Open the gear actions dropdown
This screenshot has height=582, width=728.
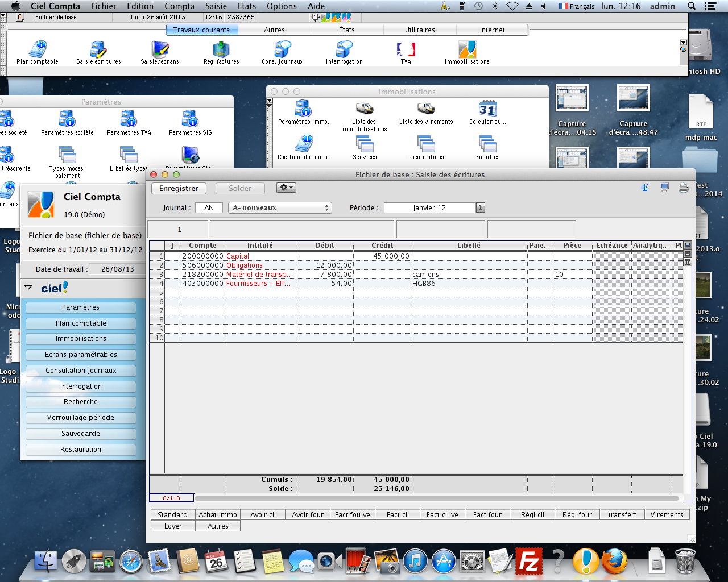(x=286, y=188)
